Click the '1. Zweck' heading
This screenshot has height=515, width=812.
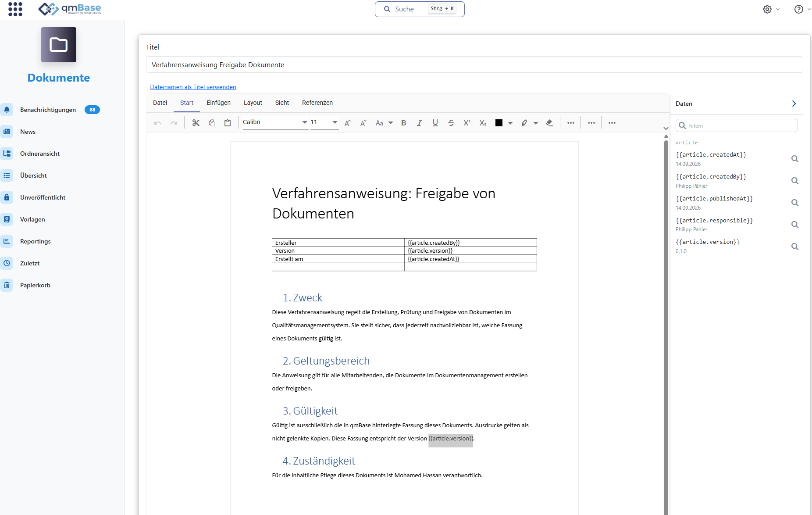[302, 298]
